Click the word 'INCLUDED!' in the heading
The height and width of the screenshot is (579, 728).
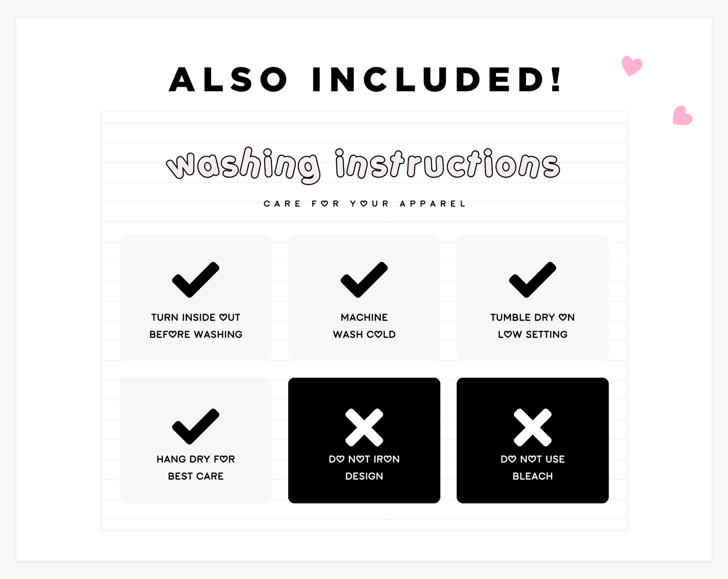(436, 80)
